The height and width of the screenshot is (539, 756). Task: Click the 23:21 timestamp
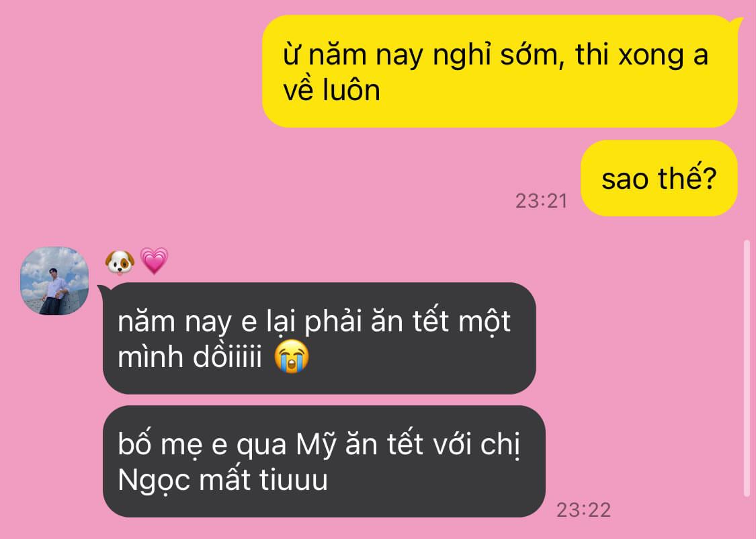[541, 201]
